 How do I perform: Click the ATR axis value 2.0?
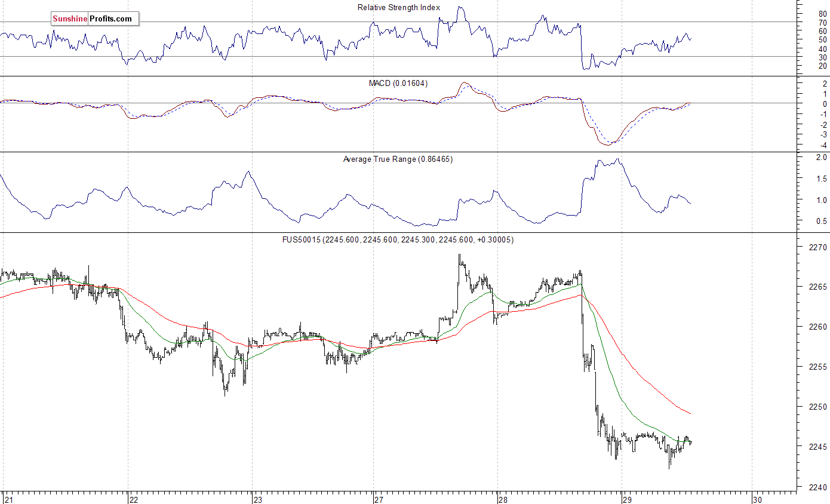pos(822,158)
